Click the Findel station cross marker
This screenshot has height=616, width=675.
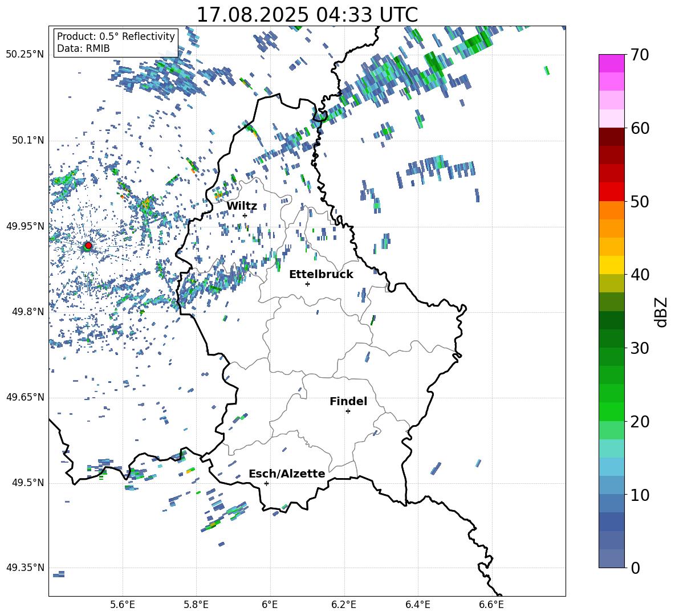[x=348, y=411]
